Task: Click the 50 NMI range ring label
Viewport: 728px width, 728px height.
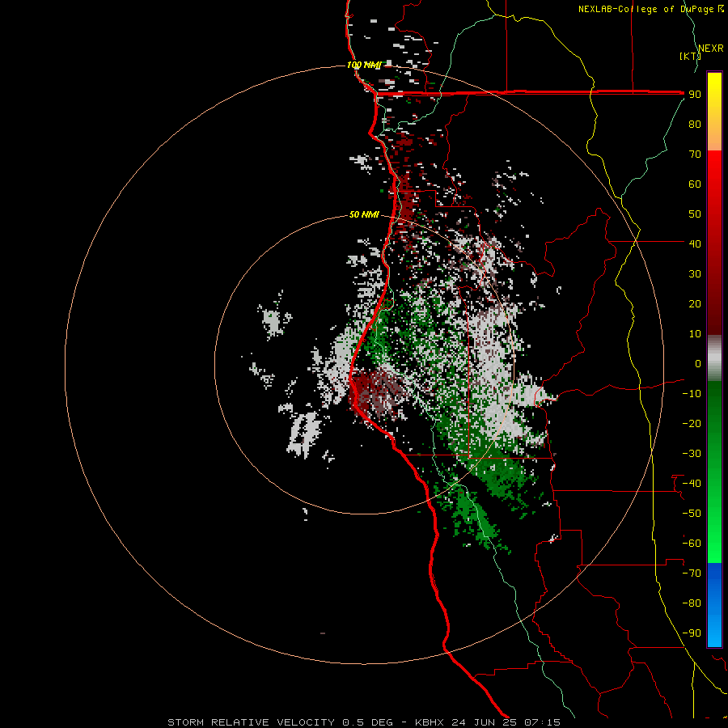Action: coord(364,214)
